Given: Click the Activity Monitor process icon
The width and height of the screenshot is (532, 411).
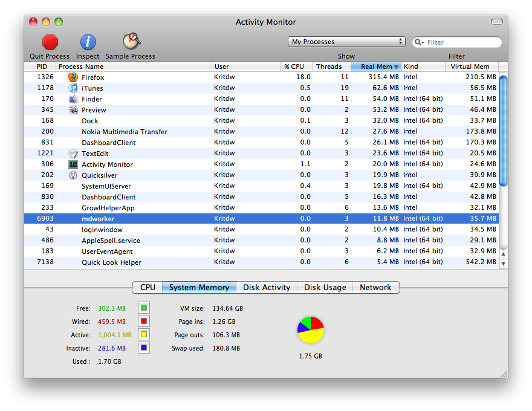Looking at the screenshot, I should [73, 164].
